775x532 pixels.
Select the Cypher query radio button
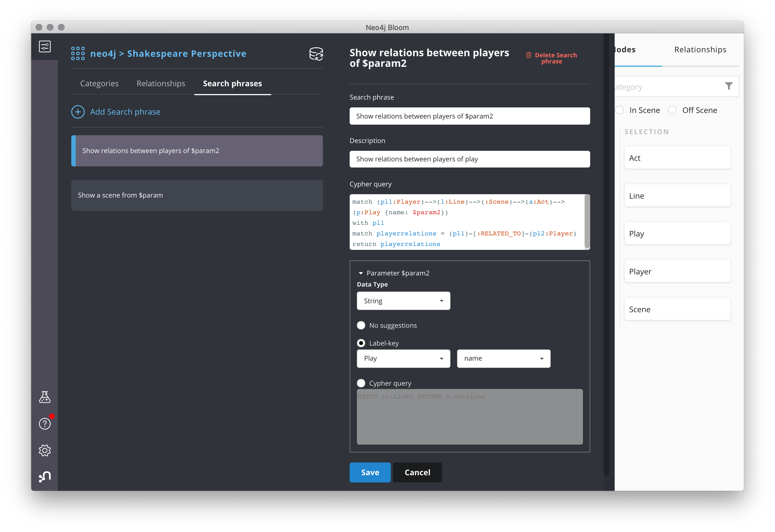coord(361,383)
